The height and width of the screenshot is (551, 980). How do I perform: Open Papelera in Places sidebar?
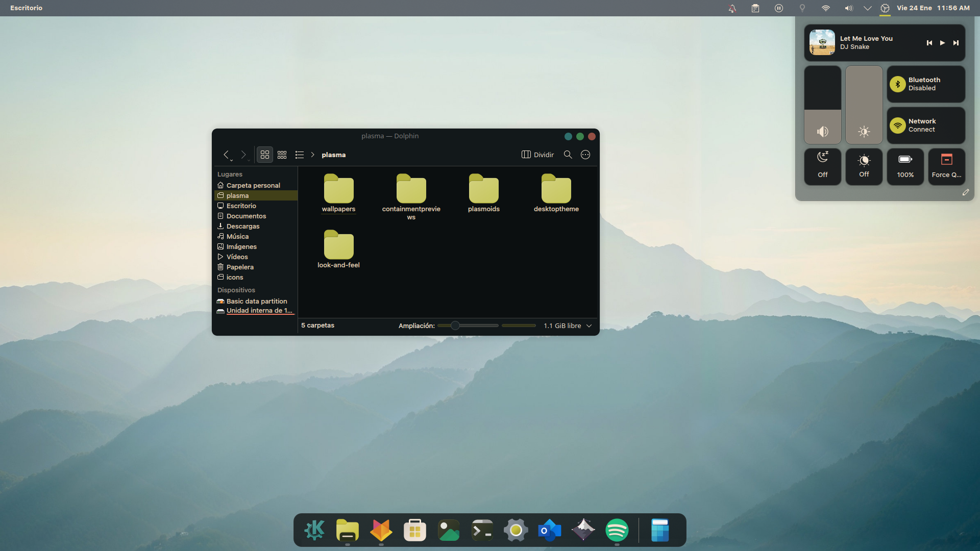coord(256,267)
